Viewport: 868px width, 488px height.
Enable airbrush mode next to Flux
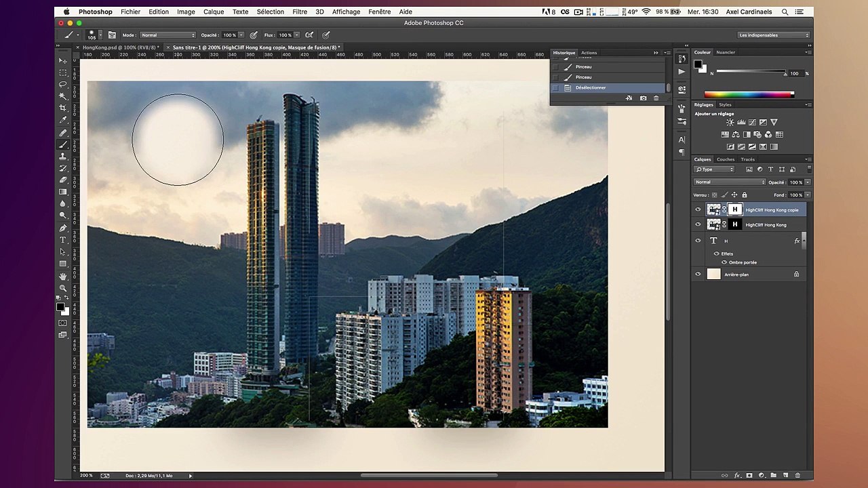(310, 35)
